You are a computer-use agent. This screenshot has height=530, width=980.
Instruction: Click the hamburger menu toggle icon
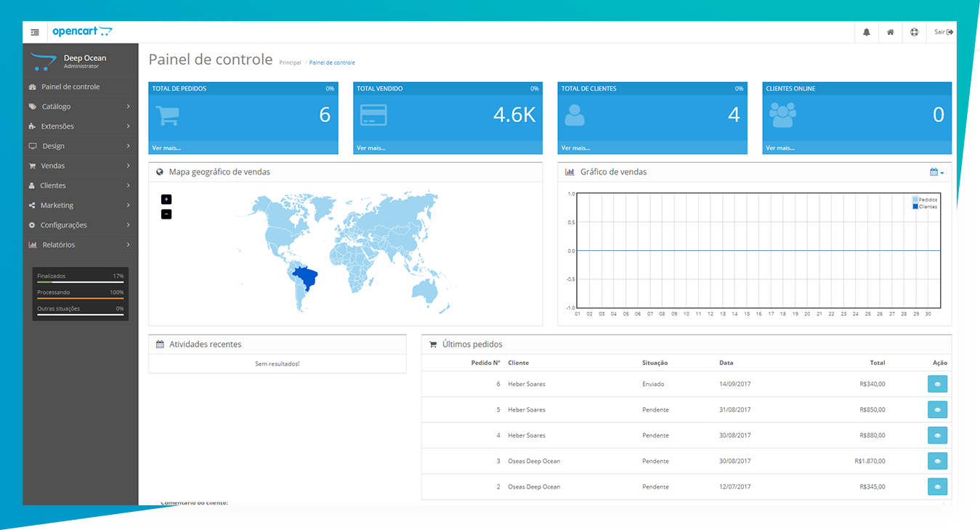(x=35, y=32)
